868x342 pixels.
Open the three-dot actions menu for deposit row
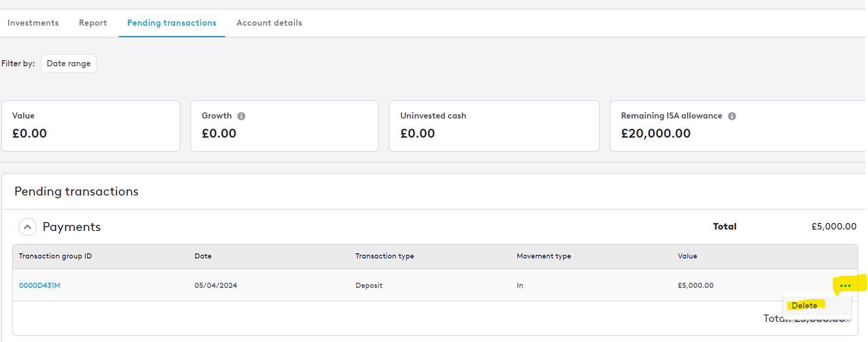click(x=845, y=286)
